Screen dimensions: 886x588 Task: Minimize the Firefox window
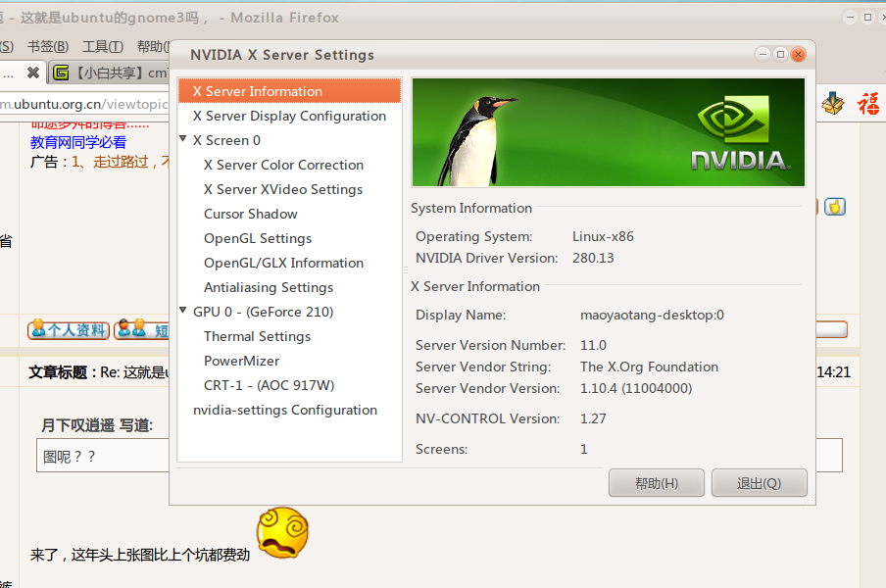(850, 18)
